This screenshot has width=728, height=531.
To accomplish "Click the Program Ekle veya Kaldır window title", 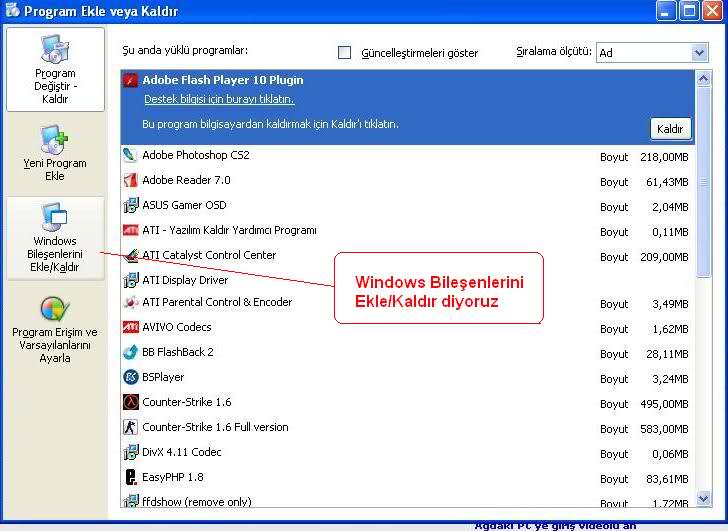I will [101, 11].
